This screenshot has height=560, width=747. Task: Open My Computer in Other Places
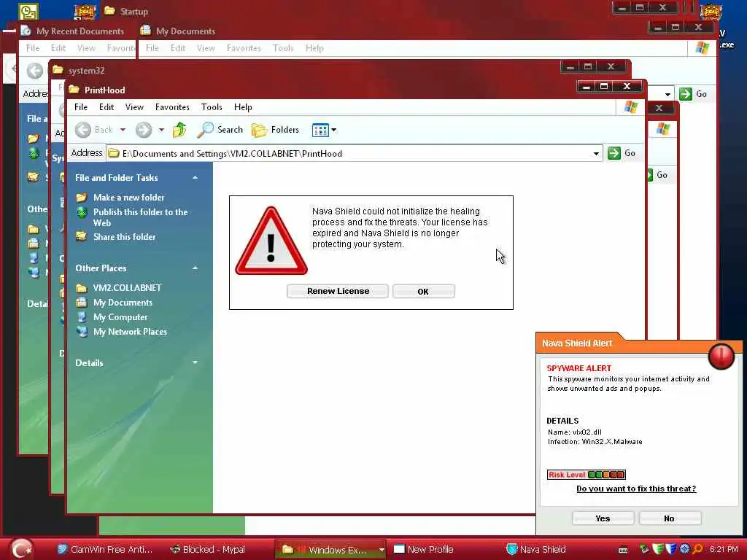(x=120, y=317)
